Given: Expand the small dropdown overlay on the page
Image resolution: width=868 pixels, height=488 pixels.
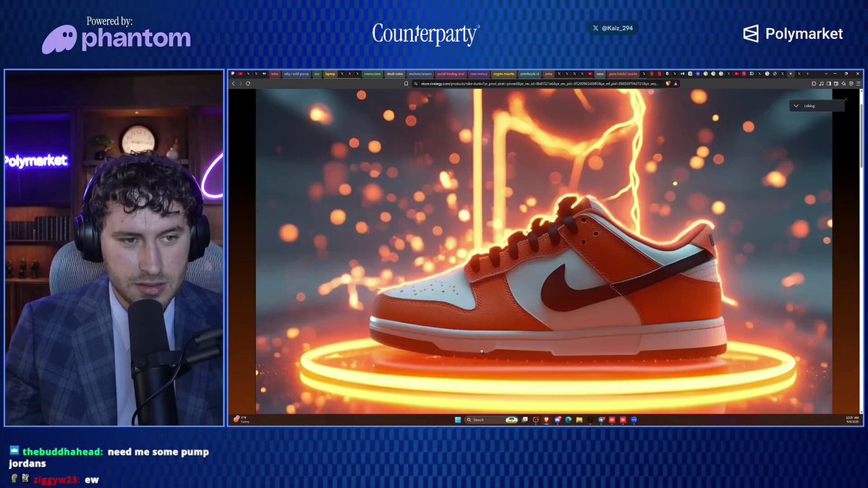Looking at the screenshot, I should tap(796, 106).
